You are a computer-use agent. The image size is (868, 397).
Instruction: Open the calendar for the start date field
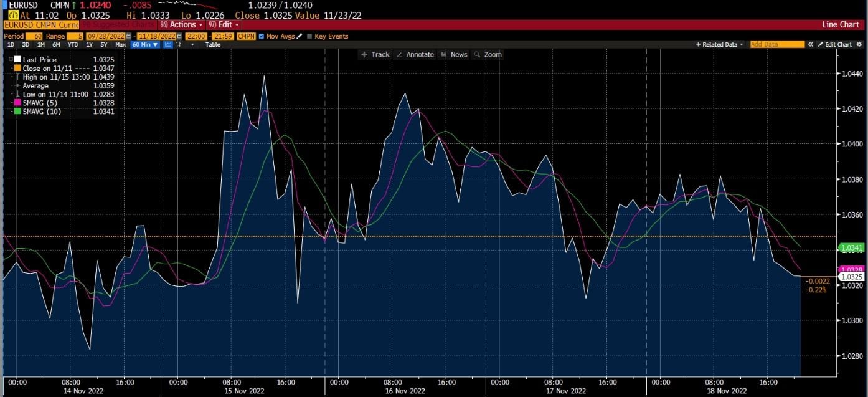(128, 36)
